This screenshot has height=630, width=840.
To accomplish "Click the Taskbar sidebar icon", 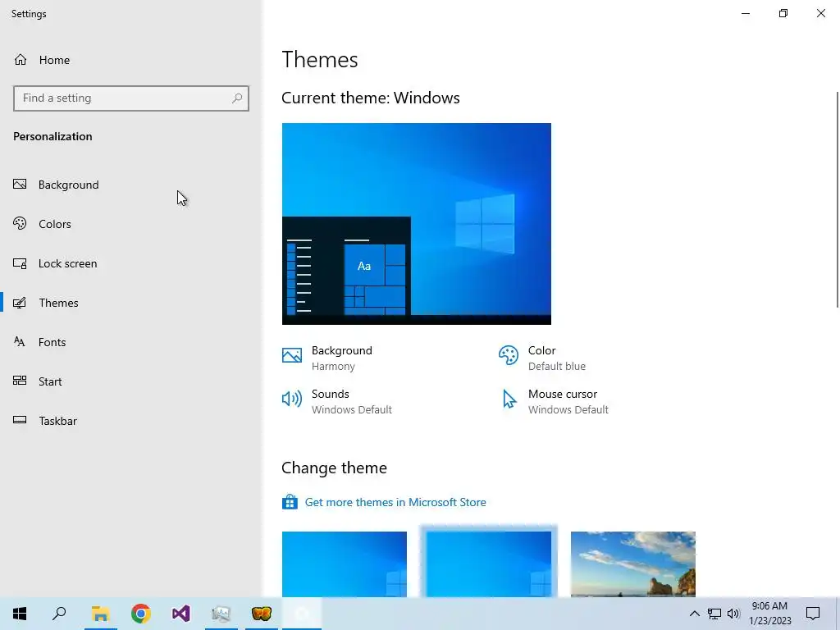I will point(20,421).
